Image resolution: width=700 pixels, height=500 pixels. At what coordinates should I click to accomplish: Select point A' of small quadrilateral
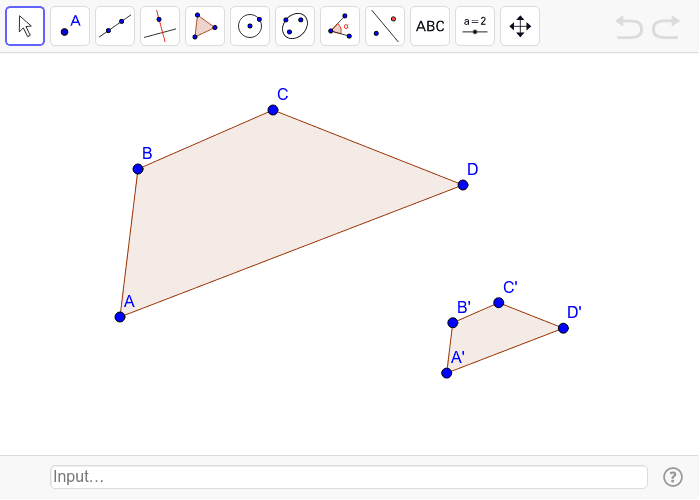446,373
